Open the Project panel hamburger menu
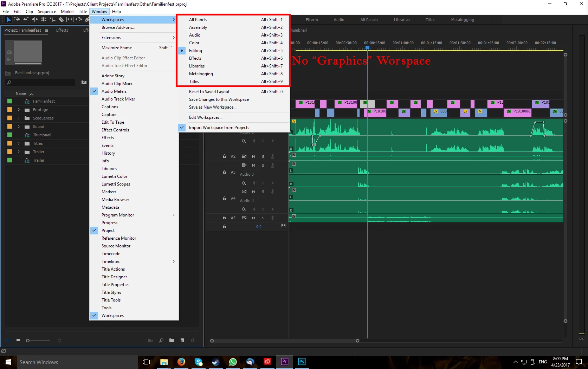The width and height of the screenshot is (588, 369). 47,30
